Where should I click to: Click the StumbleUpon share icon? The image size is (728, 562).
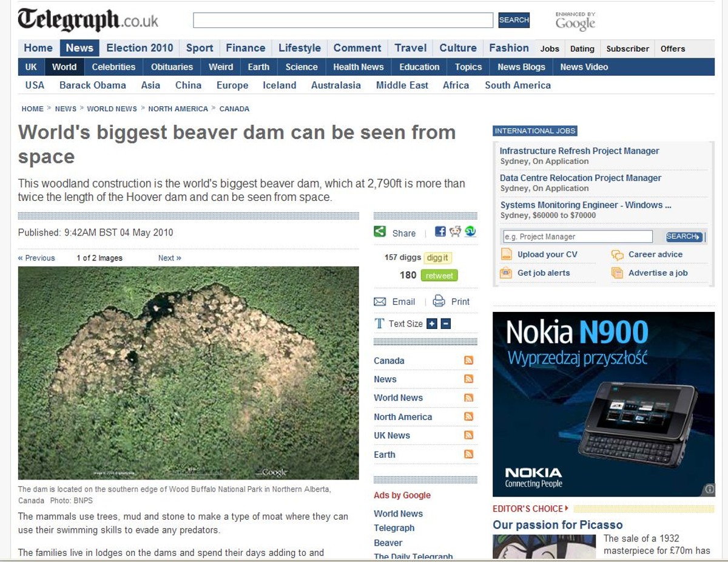pos(470,232)
